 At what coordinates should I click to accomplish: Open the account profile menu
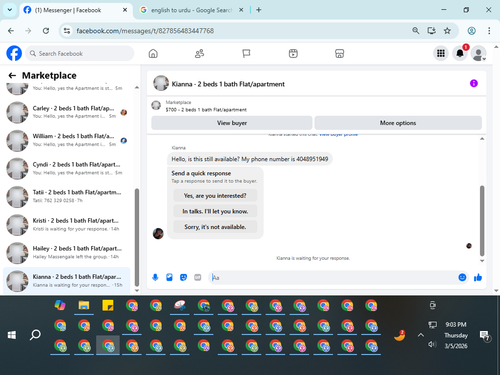pos(478,53)
